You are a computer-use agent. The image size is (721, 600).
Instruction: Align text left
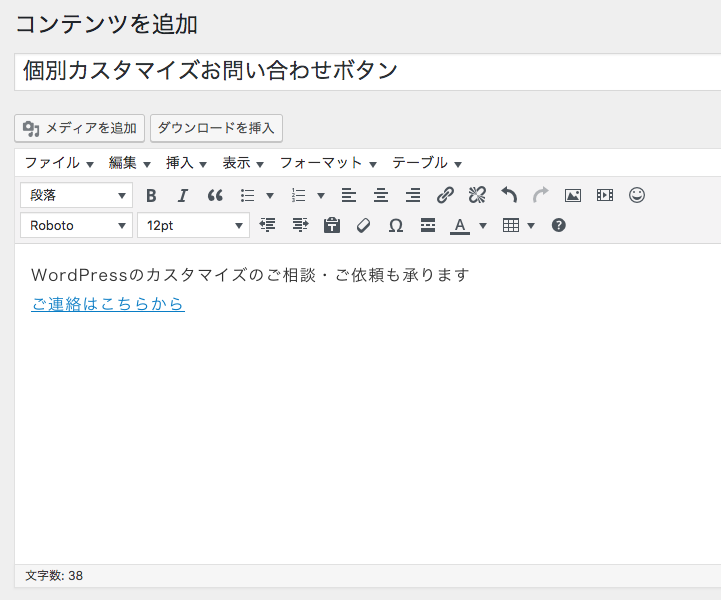point(349,195)
